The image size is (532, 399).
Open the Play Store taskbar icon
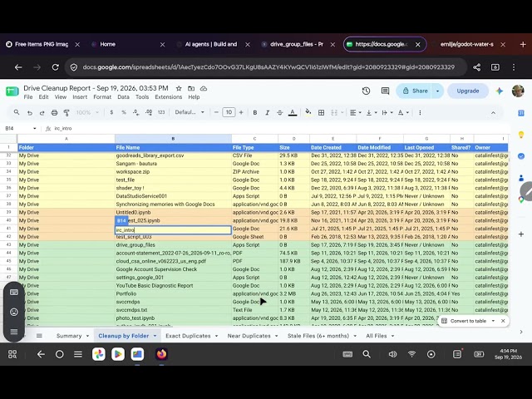pos(118,354)
